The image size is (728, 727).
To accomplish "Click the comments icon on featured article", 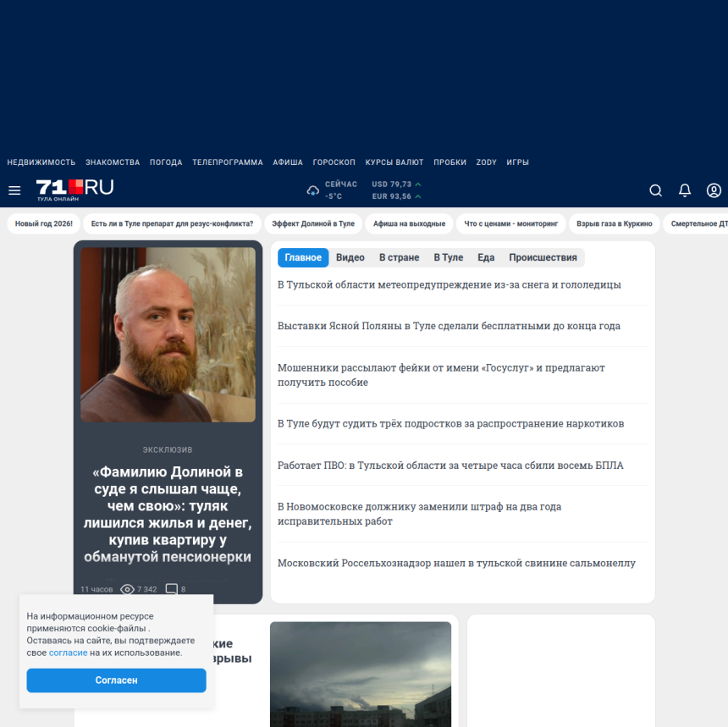I will point(171,589).
